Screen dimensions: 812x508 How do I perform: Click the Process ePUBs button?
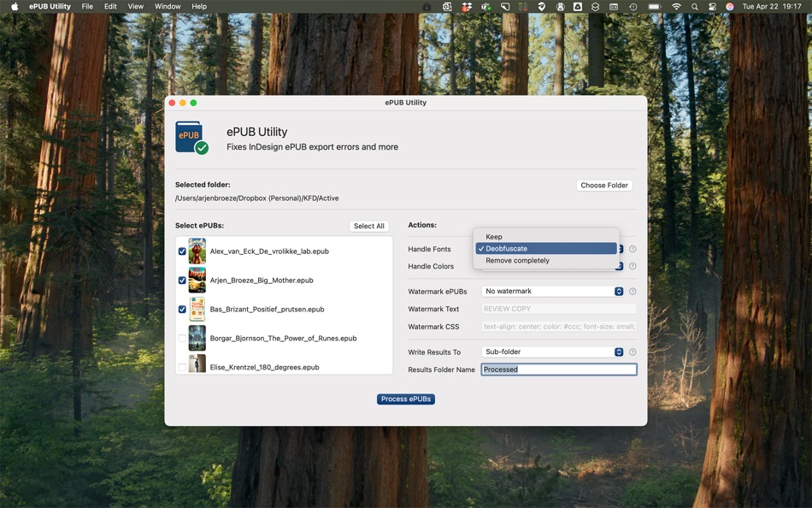click(405, 399)
